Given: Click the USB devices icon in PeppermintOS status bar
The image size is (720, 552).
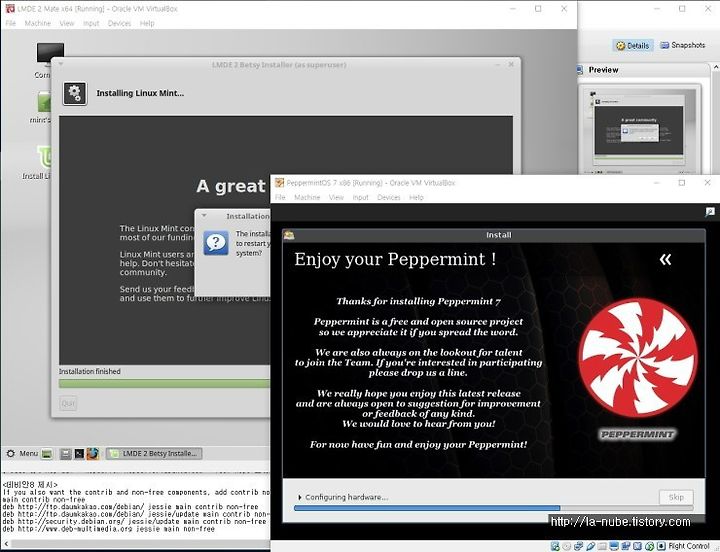Looking at the screenshot, I should pos(591,546).
